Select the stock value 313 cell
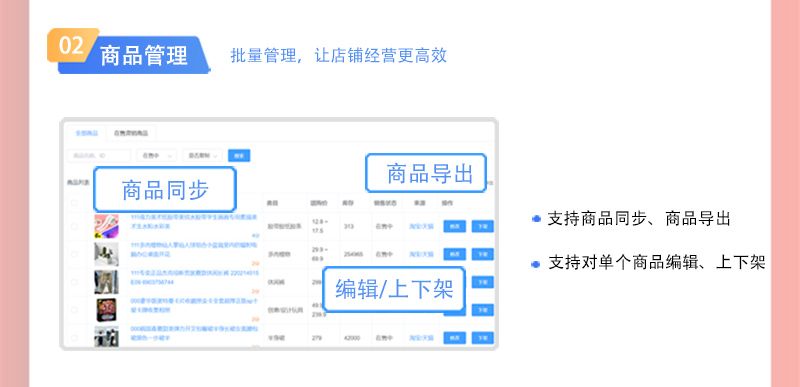800x387 pixels. pos(348,226)
